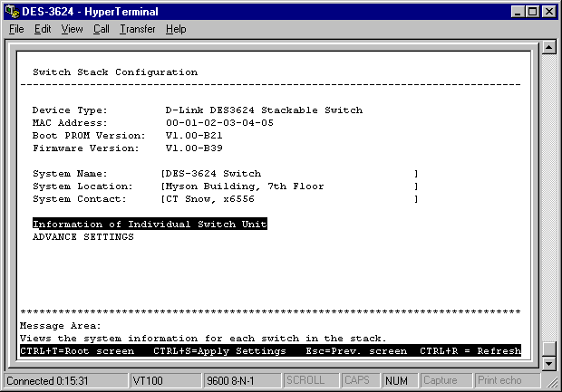Minimize the HyperTerminal window
Viewport: 562px width, 392px height.
(x=518, y=12)
